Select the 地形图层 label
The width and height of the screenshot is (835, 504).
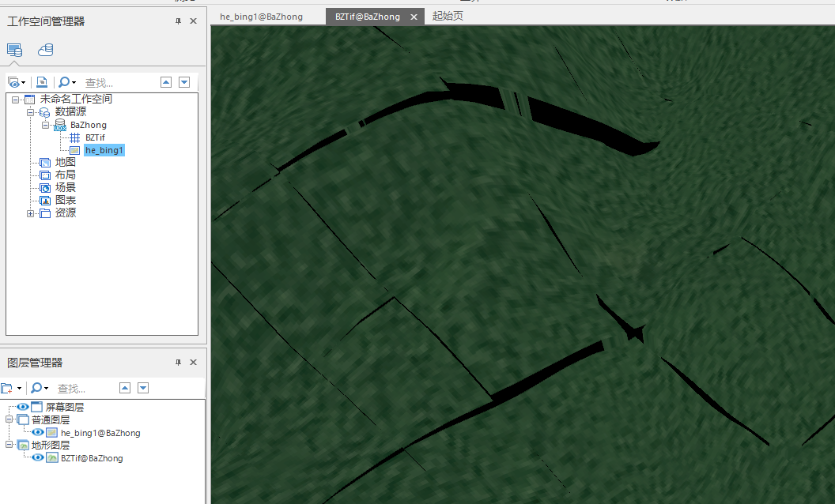pyautogui.click(x=51, y=445)
